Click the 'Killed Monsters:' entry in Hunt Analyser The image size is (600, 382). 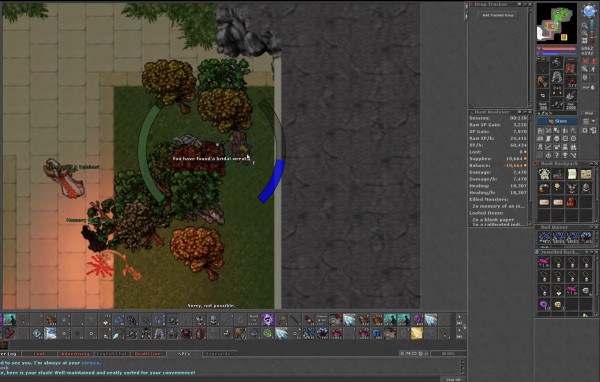489,199
